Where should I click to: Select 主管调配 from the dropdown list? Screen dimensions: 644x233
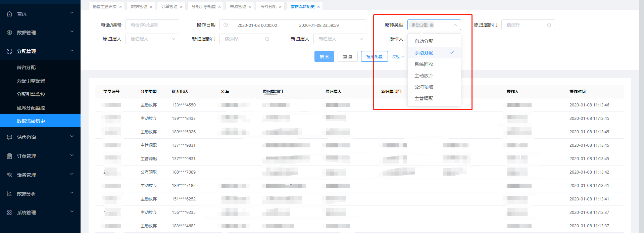click(434, 98)
